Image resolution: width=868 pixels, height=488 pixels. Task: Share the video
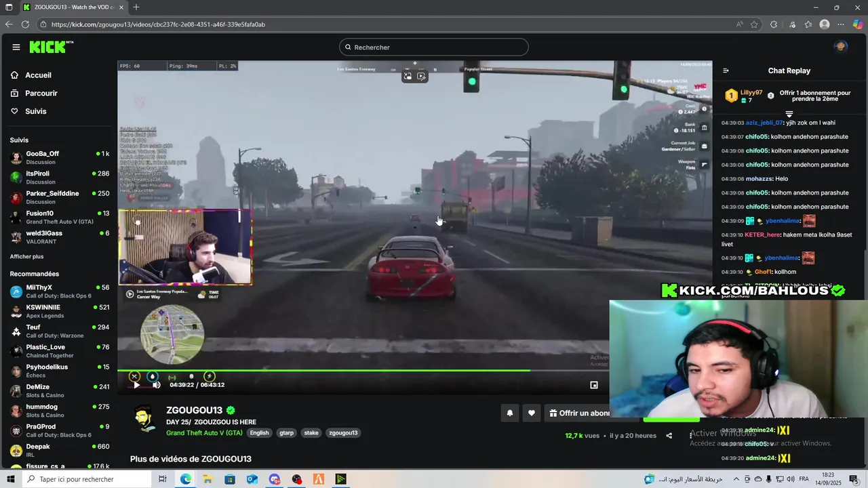[x=669, y=436]
